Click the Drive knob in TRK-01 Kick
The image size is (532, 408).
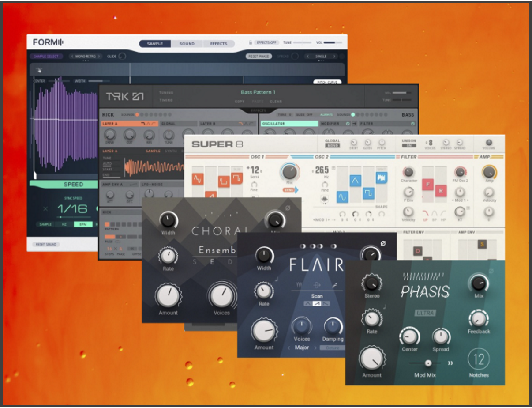coord(109,135)
